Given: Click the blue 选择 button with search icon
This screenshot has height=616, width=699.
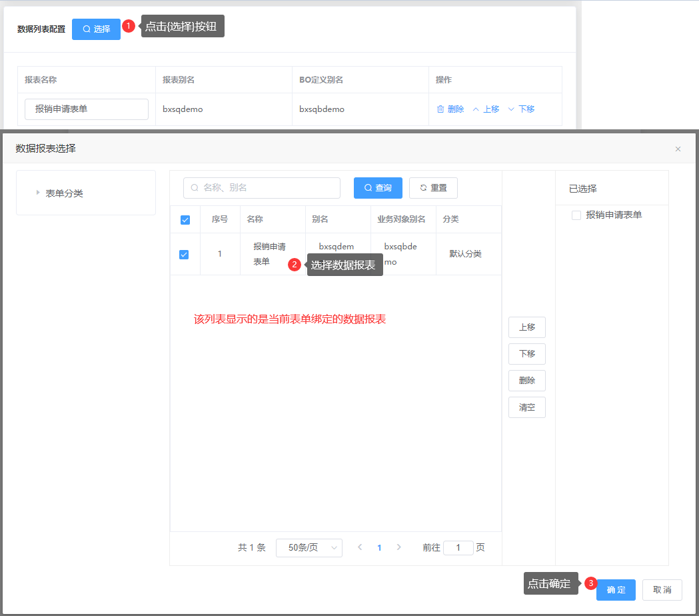Looking at the screenshot, I should point(96,29).
